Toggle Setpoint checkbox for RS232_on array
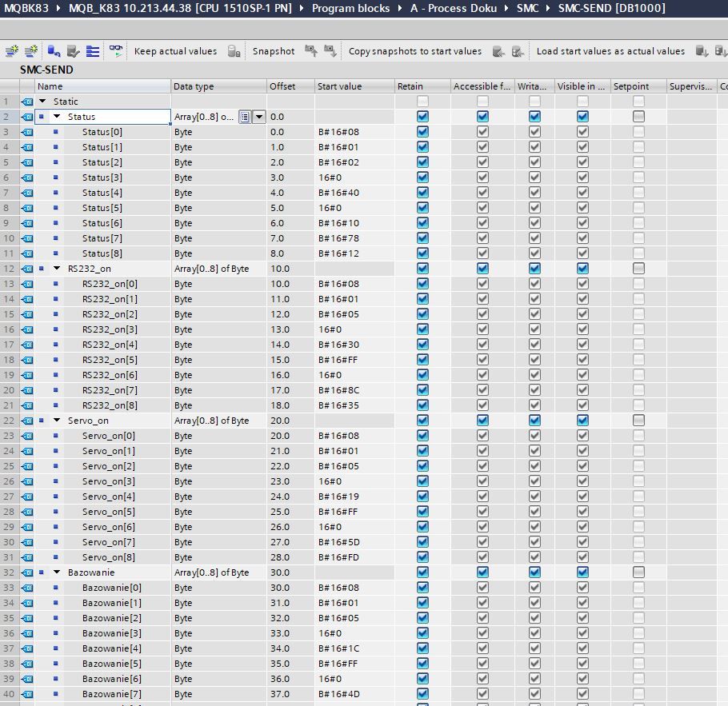Screen dimensions: 728x706 point(638,269)
